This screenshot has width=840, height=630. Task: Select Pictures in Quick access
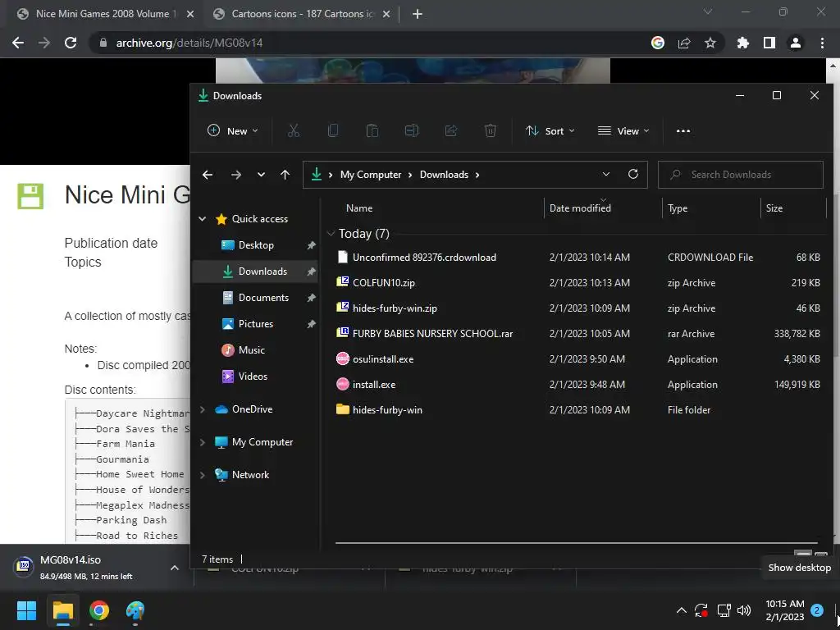tap(256, 323)
